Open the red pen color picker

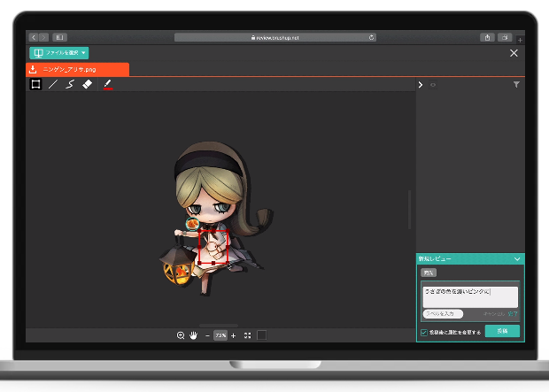coord(108,84)
